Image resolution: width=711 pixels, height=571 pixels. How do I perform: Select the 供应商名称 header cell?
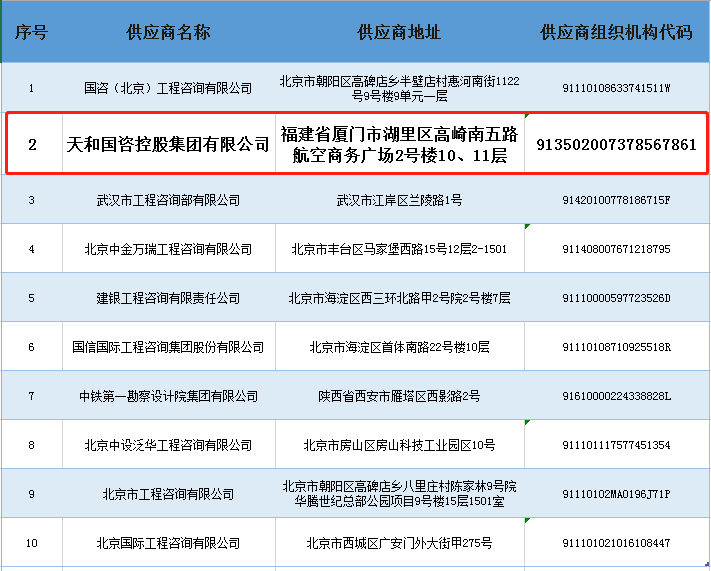pos(169,32)
